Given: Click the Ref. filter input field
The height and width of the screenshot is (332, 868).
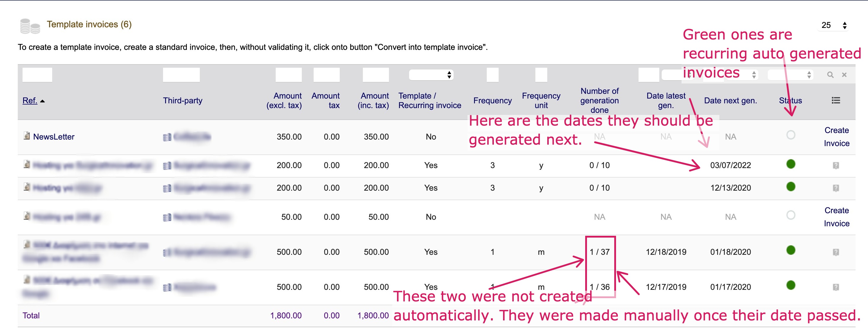Looking at the screenshot, I should [x=37, y=75].
